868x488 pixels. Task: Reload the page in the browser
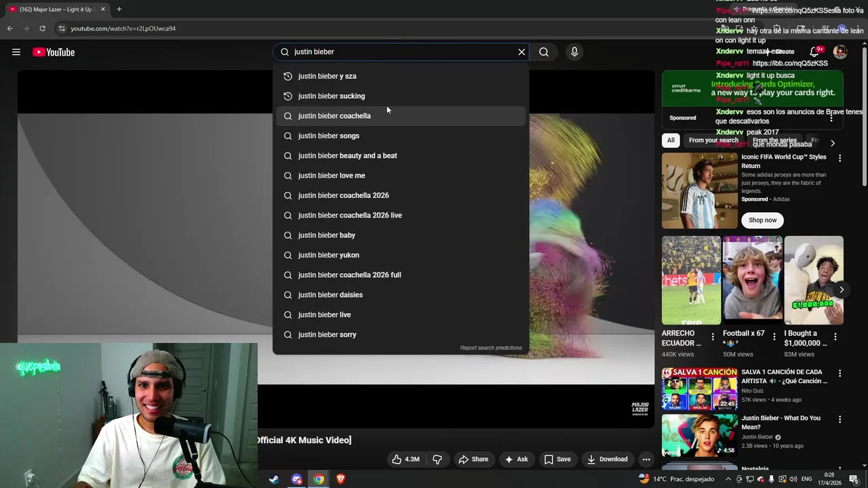tap(42, 28)
